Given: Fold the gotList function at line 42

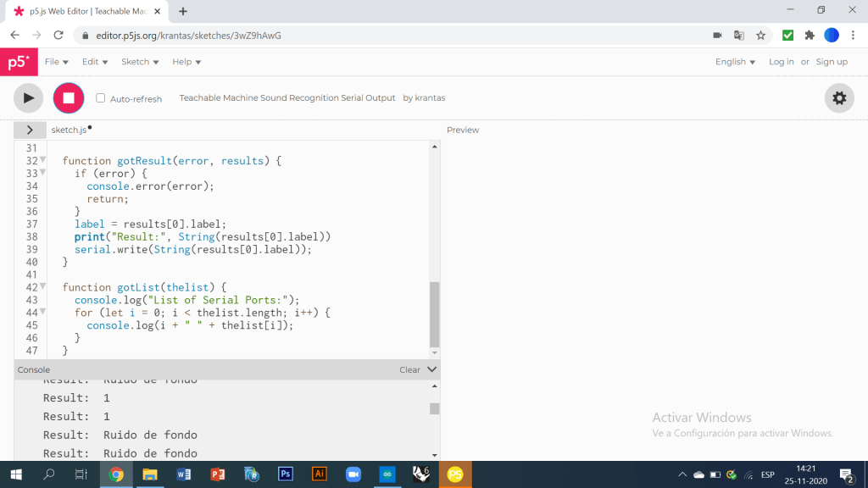Looking at the screenshot, I should pos(43,287).
